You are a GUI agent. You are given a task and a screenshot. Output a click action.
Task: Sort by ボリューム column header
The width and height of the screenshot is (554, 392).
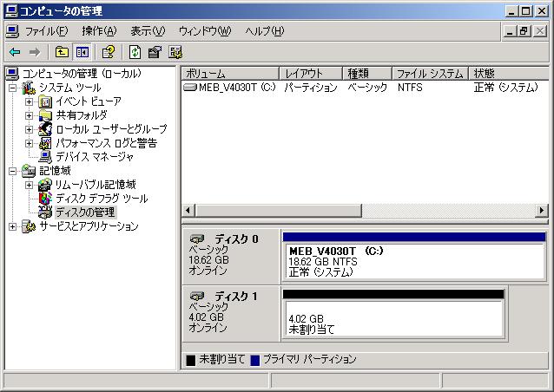(230, 74)
